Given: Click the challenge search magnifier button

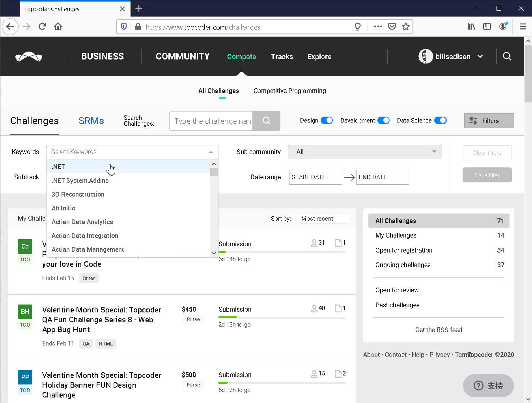Looking at the screenshot, I should [x=266, y=121].
